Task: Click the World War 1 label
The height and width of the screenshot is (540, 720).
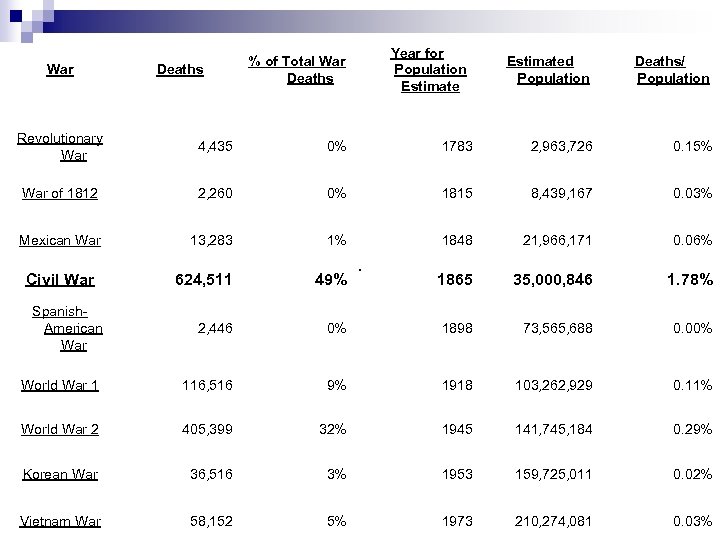Action: coord(60,385)
